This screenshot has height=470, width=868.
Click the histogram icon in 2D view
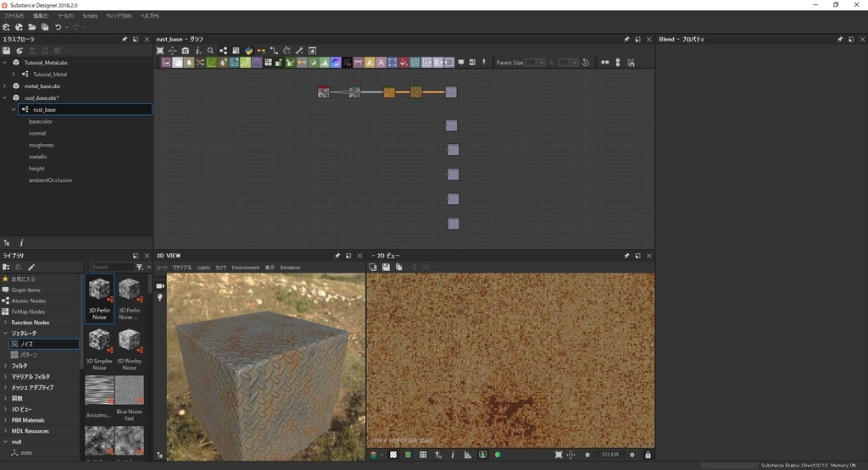467,455
